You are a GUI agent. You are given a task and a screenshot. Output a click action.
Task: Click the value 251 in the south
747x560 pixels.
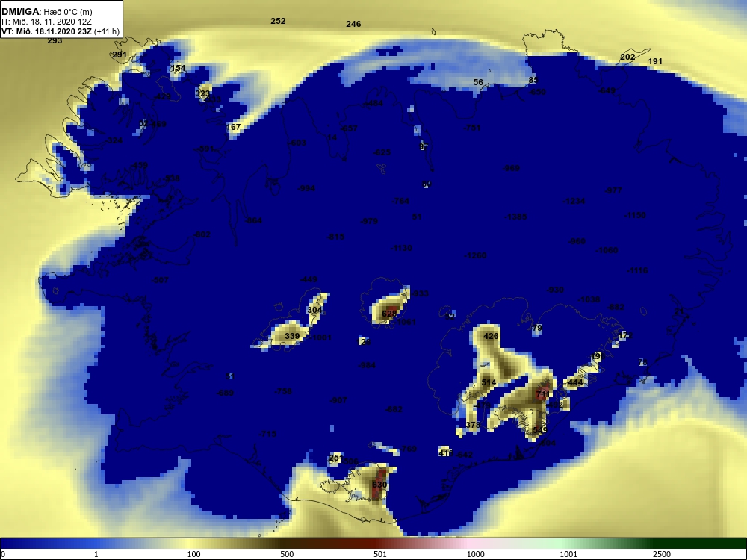335,458
